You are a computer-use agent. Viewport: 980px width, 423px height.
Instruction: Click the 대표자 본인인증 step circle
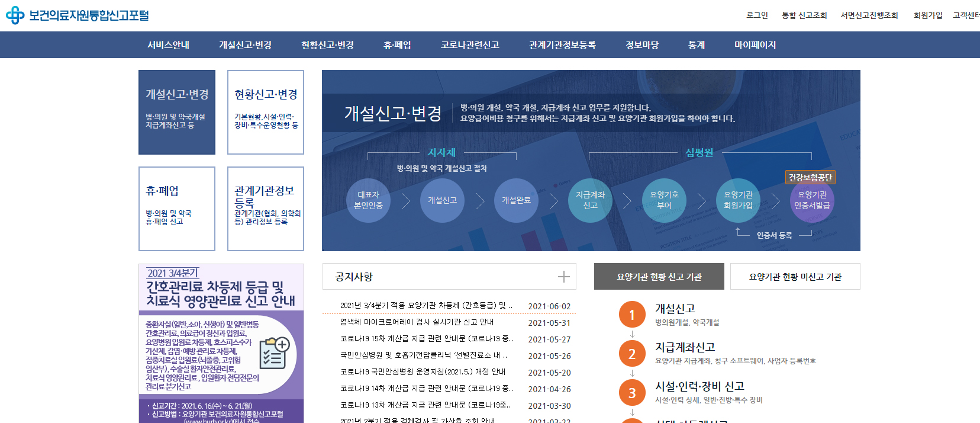pos(368,200)
